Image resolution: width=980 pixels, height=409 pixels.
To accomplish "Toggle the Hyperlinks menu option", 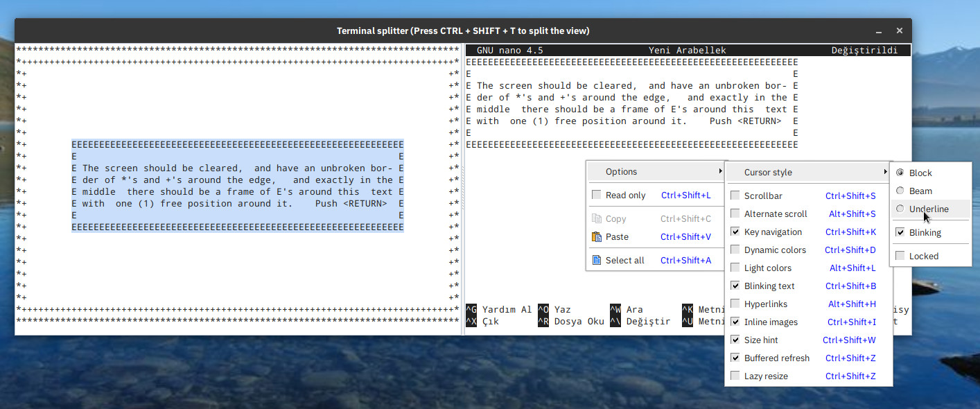I will (735, 304).
